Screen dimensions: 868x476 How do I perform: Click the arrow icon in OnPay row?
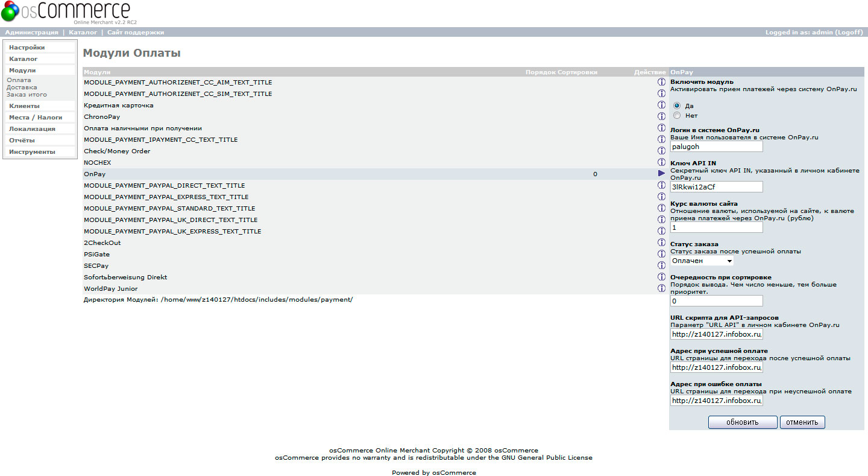point(661,174)
